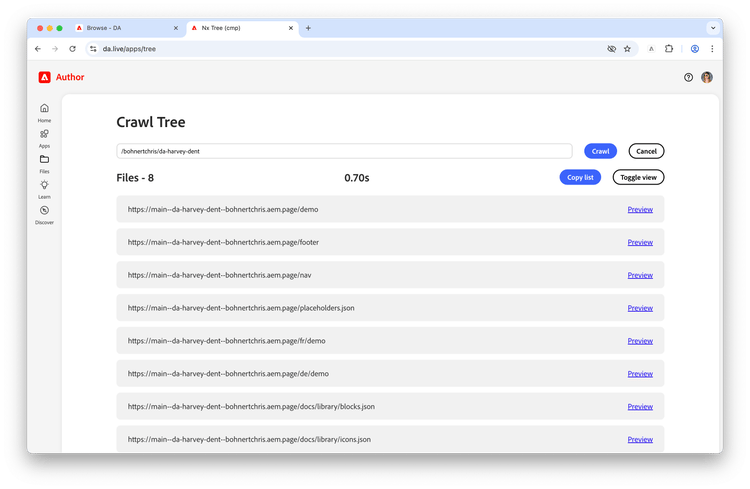
Task: Click the Crawl button
Action: (x=600, y=151)
